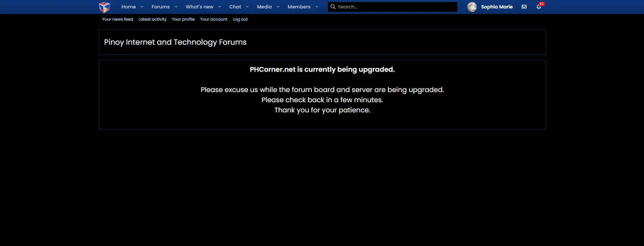Click the 'Thank you for your patience' text
Screen dimensions: 644x246
tap(322, 110)
